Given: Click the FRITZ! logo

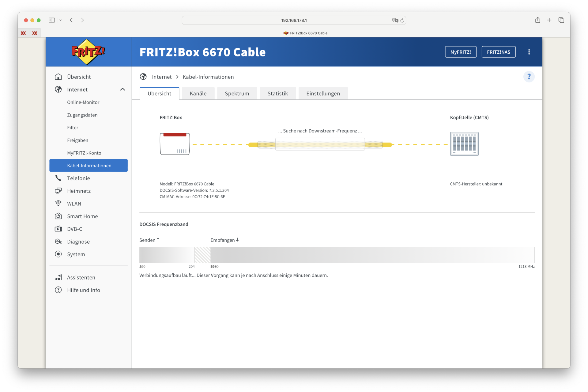Looking at the screenshot, I should pyautogui.click(x=88, y=52).
